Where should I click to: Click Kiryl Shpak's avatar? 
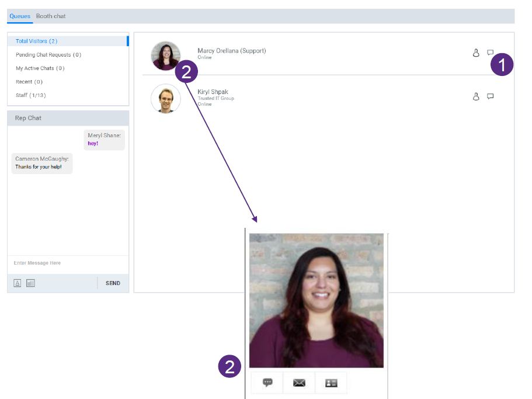pos(166,99)
